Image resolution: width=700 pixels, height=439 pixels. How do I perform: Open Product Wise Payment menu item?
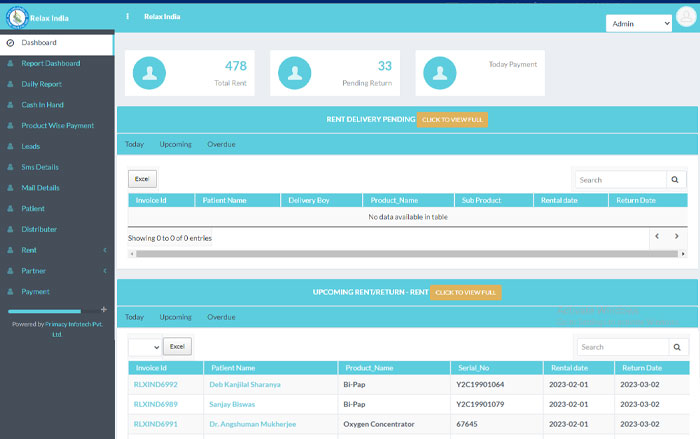click(58, 125)
